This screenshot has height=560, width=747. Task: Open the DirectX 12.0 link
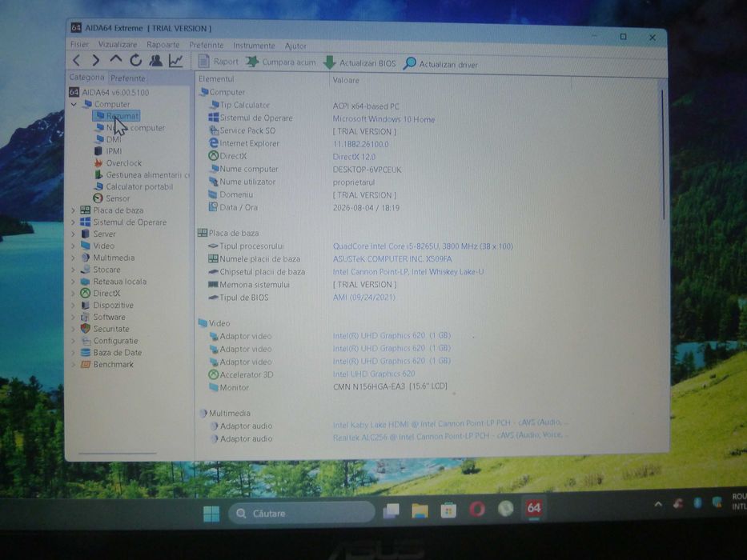click(354, 157)
